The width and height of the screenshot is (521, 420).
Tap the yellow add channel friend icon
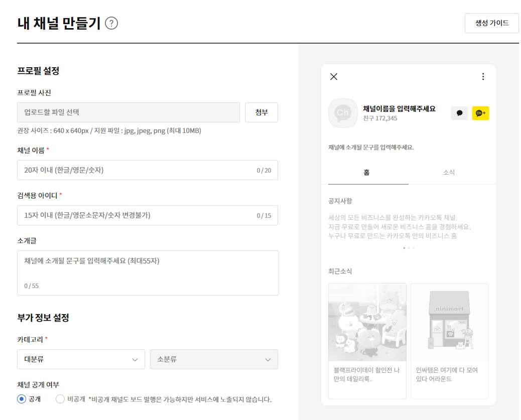480,113
